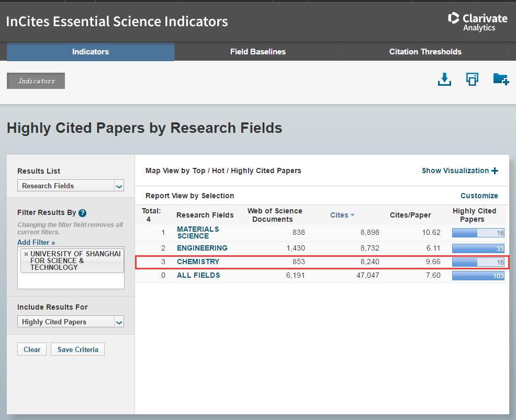Download the report with the download icon
The height and width of the screenshot is (420, 516).
tap(444, 80)
